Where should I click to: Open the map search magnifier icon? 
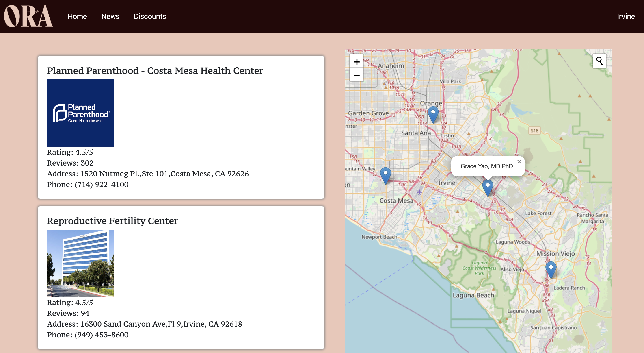(x=599, y=61)
